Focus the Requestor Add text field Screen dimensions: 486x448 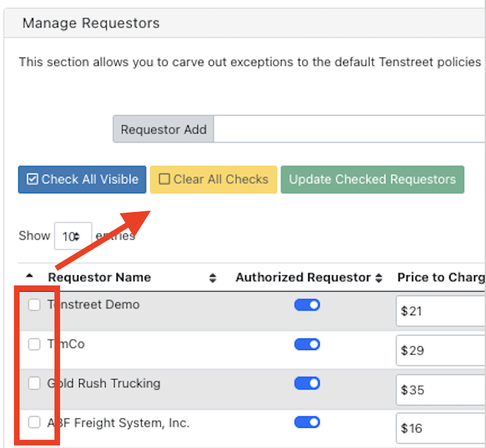349,129
